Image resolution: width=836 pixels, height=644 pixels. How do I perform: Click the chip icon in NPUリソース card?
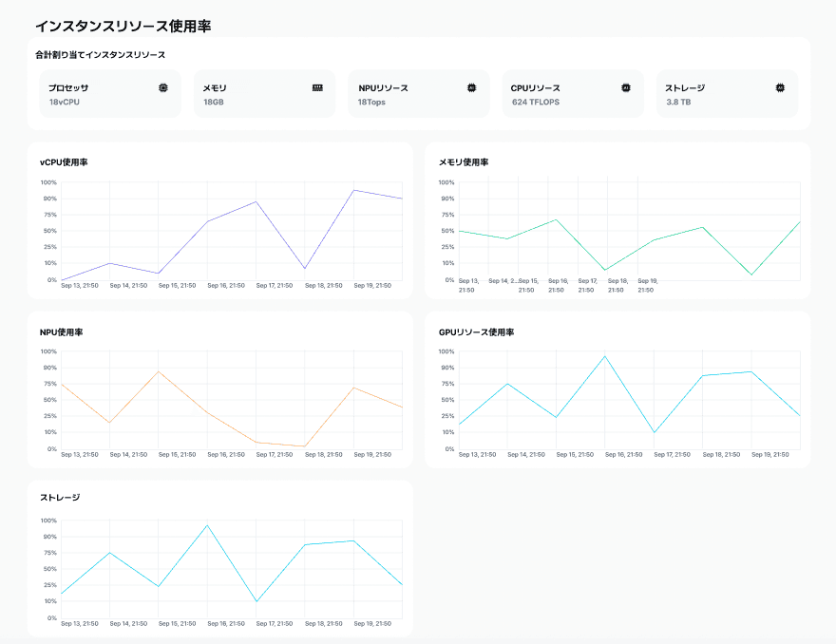(x=472, y=87)
